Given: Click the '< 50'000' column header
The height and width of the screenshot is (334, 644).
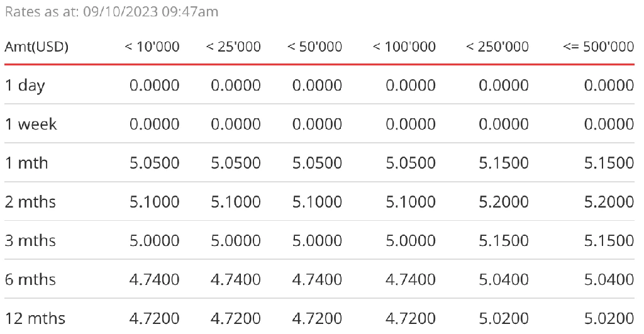Looking at the screenshot, I should click(x=314, y=47).
